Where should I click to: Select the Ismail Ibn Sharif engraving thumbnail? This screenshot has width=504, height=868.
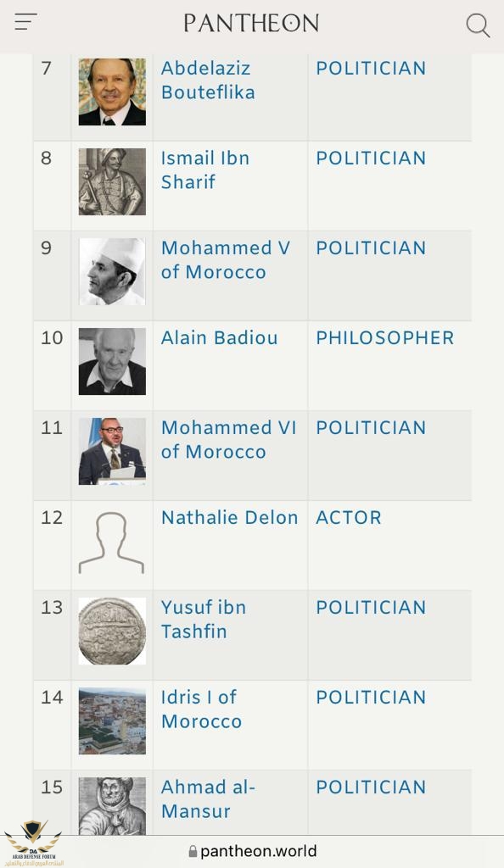click(x=113, y=181)
